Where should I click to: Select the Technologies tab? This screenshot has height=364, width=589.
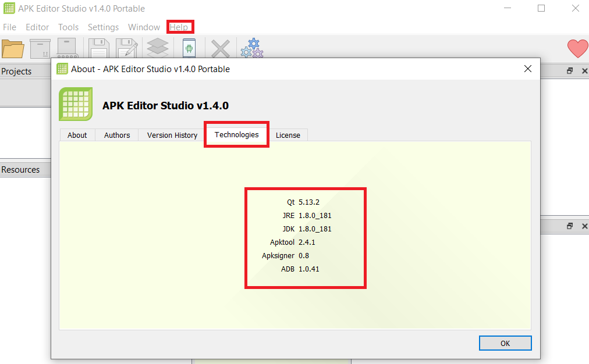(237, 135)
